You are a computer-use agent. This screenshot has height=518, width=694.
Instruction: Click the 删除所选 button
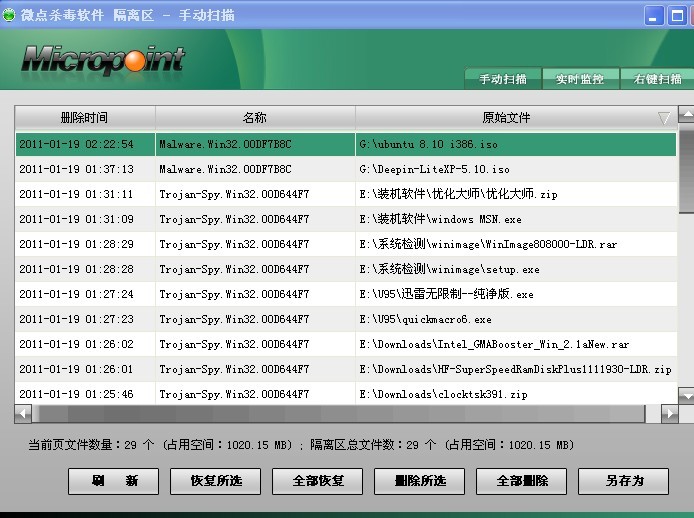pyautogui.click(x=420, y=481)
